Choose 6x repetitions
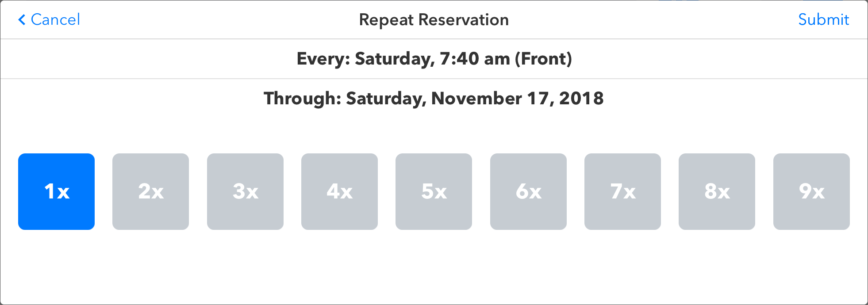 coord(528,191)
